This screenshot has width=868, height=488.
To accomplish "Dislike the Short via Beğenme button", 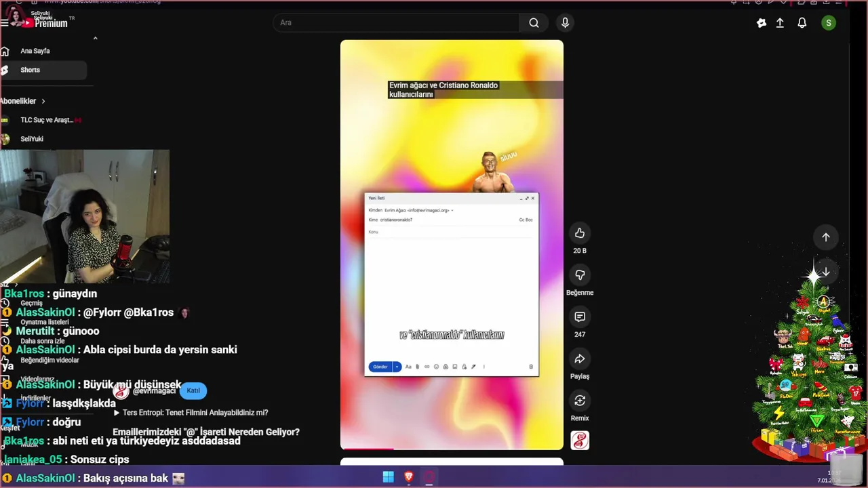I will pos(580,275).
